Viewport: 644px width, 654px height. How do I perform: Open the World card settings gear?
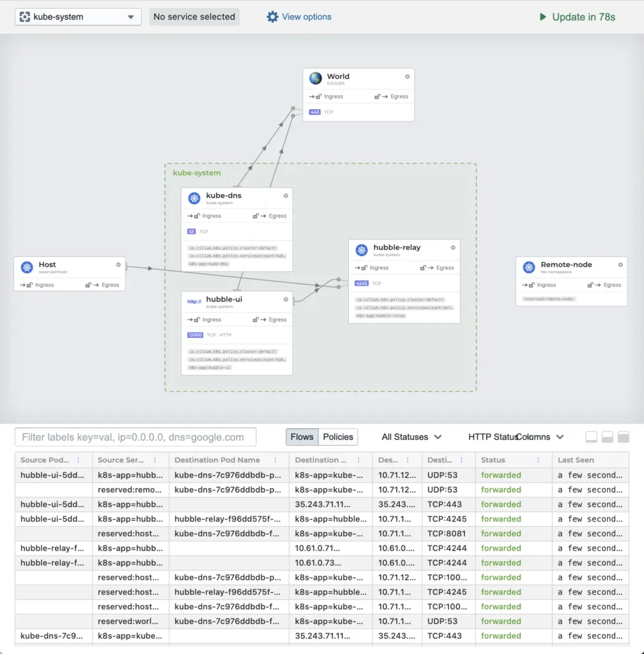click(x=408, y=77)
